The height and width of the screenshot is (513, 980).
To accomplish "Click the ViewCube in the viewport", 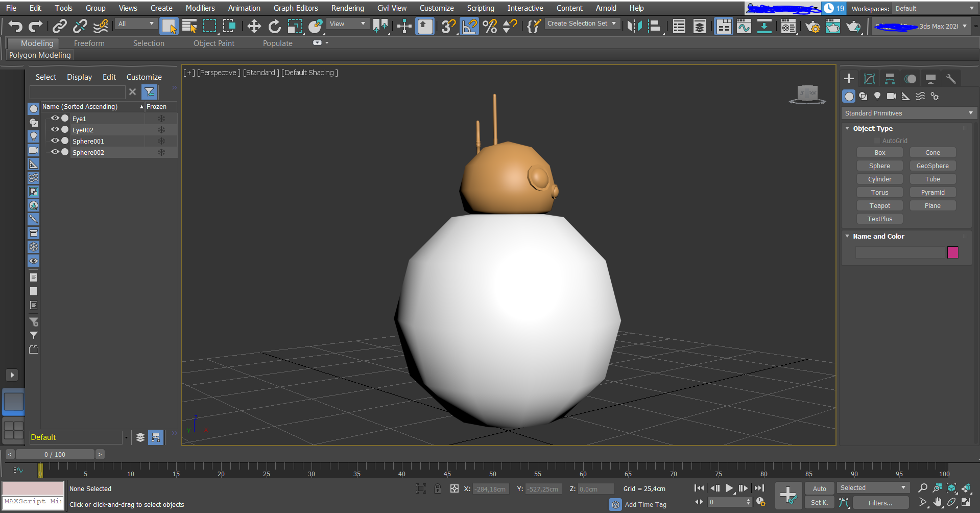I will pos(807,95).
